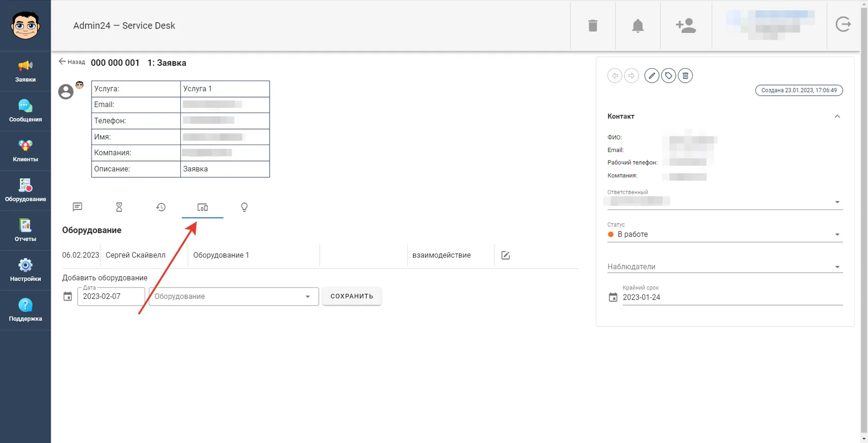Click the СОХРАНИТЬ button
The width and height of the screenshot is (868, 443).
click(352, 296)
